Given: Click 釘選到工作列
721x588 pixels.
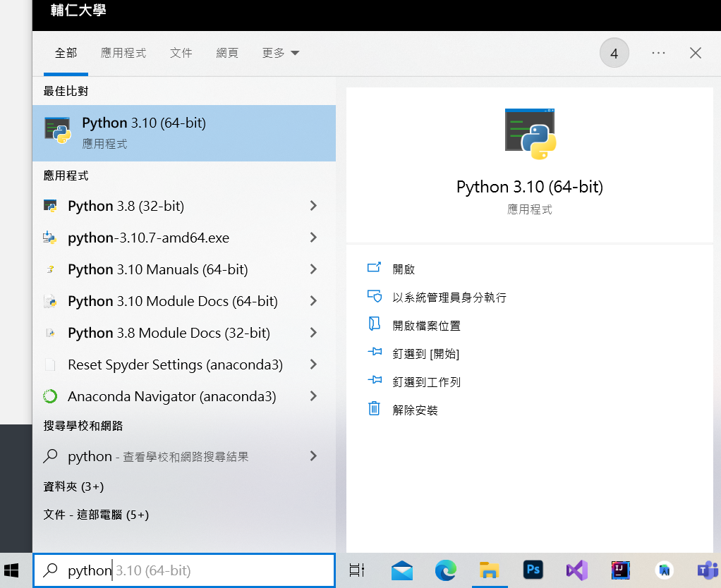Looking at the screenshot, I should pyautogui.click(x=426, y=382).
